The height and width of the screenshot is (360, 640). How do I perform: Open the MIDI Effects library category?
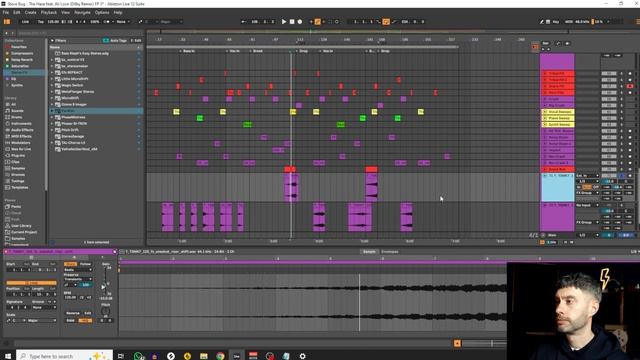[21, 136]
